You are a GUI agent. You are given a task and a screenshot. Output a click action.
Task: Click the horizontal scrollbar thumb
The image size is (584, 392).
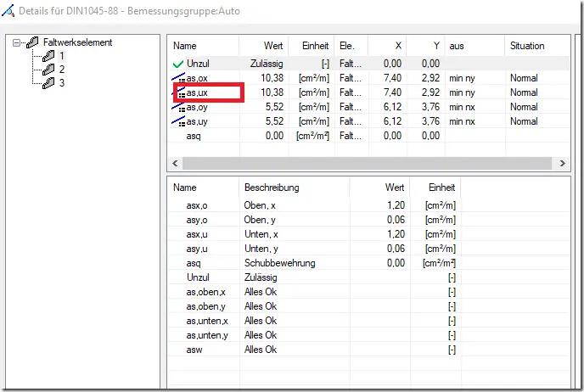tap(367, 164)
